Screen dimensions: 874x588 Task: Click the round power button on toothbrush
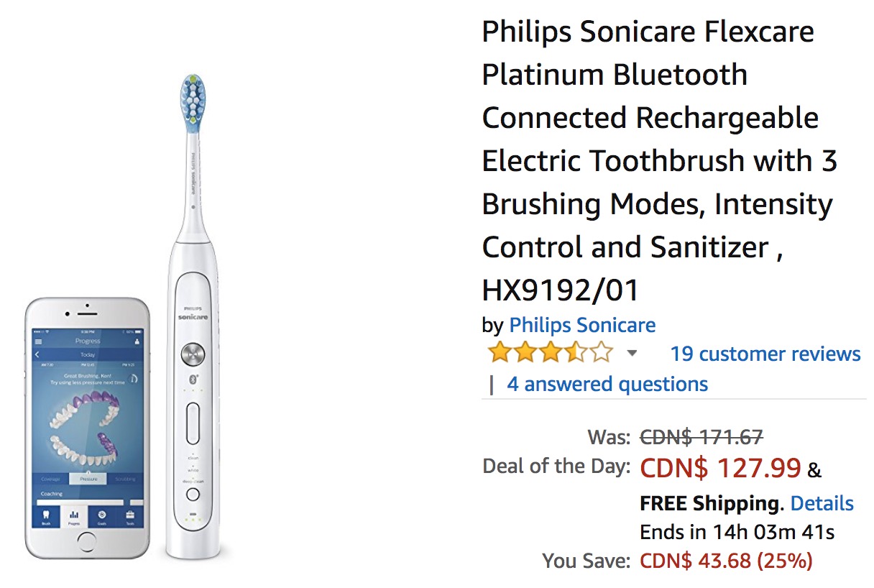coord(192,353)
